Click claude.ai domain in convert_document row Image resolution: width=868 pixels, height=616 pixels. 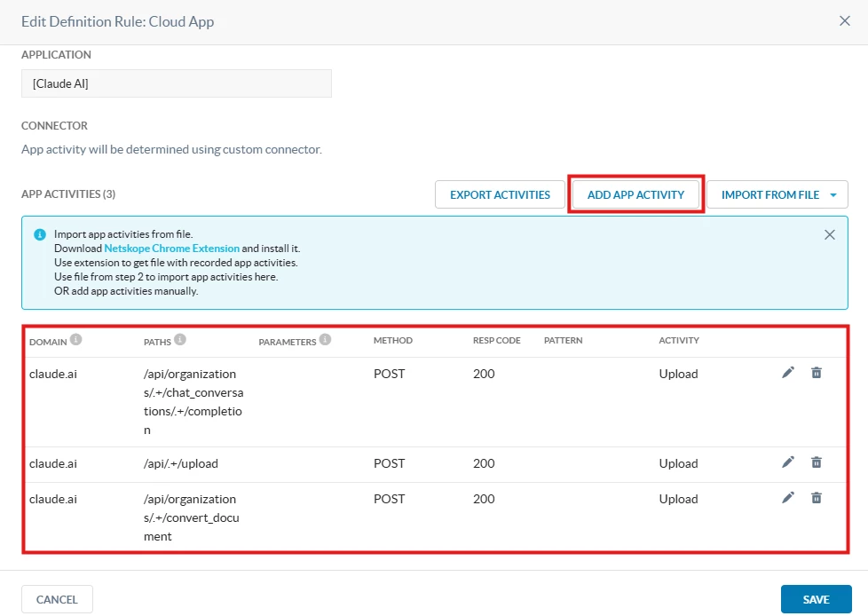pyautogui.click(x=53, y=499)
